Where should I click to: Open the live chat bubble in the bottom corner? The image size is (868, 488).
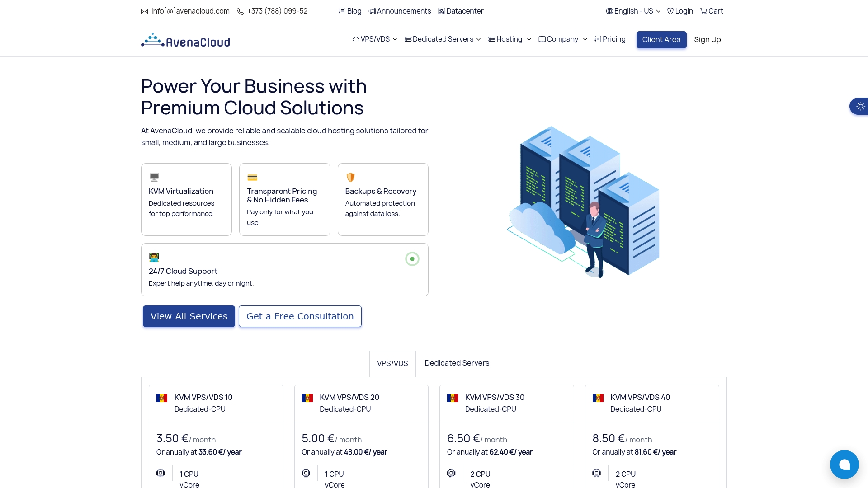(844, 464)
